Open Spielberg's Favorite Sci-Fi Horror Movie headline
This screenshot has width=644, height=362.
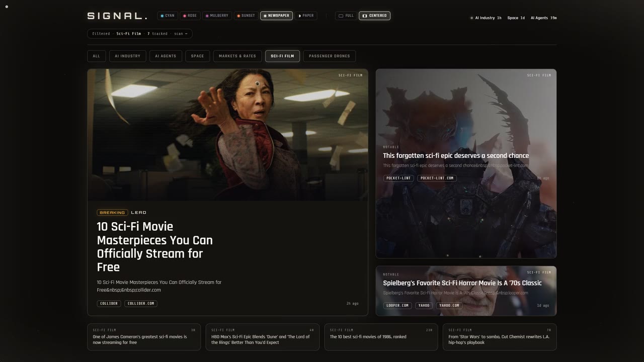pos(462,283)
